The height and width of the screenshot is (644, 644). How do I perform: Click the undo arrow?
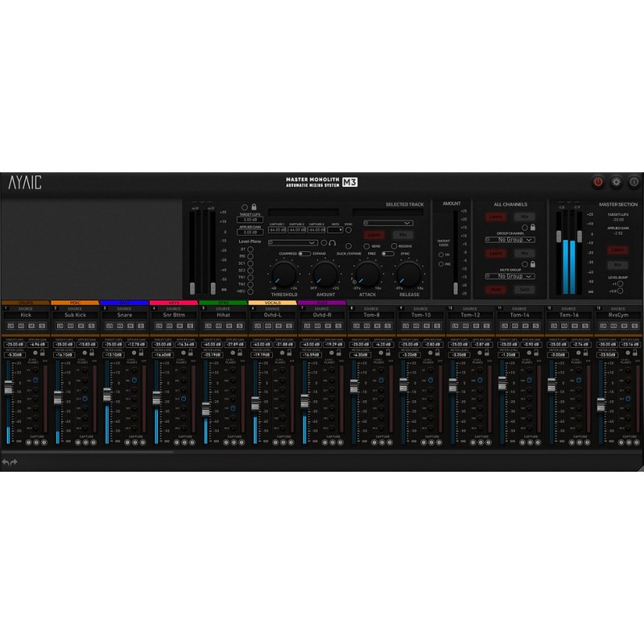coord(6,462)
